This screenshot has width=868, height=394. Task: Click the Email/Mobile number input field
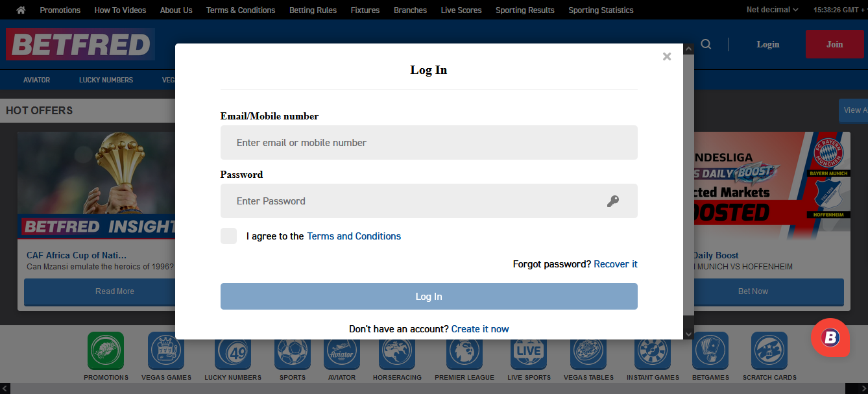click(x=429, y=143)
